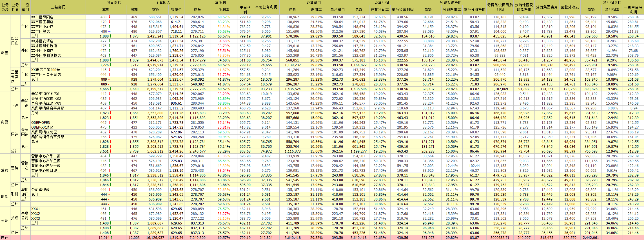Click the 1,871.71 客单价 value

(176, 46)
